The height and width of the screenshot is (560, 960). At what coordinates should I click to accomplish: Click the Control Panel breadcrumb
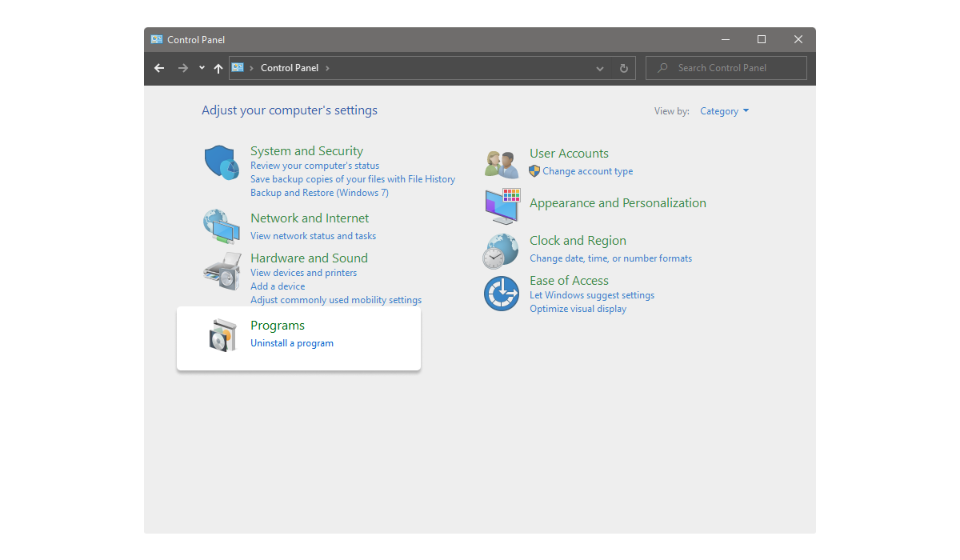tap(290, 68)
